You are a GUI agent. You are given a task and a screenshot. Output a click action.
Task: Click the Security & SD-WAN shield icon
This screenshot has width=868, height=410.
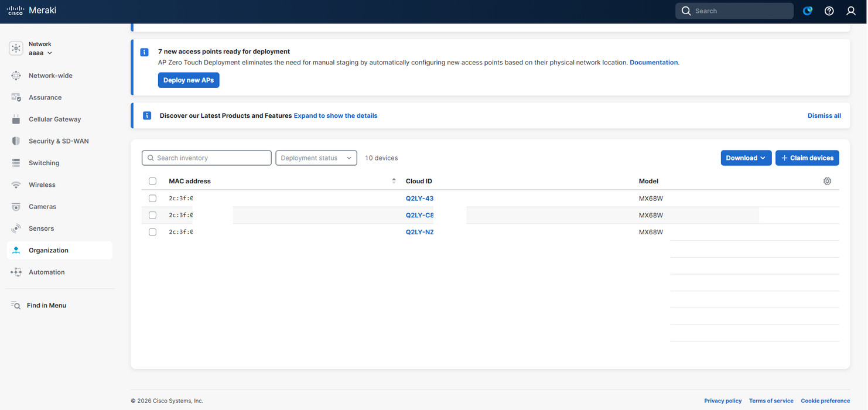pyautogui.click(x=16, y=141)
